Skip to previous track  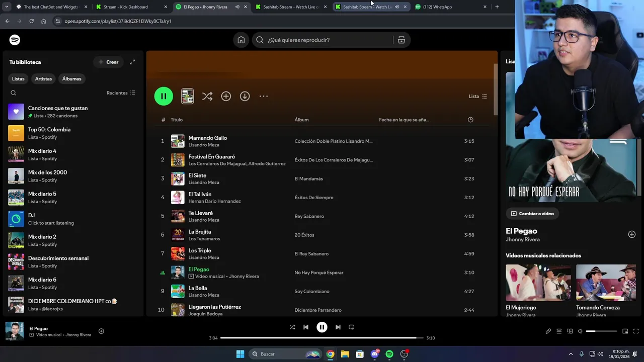(x=306, y=327)
